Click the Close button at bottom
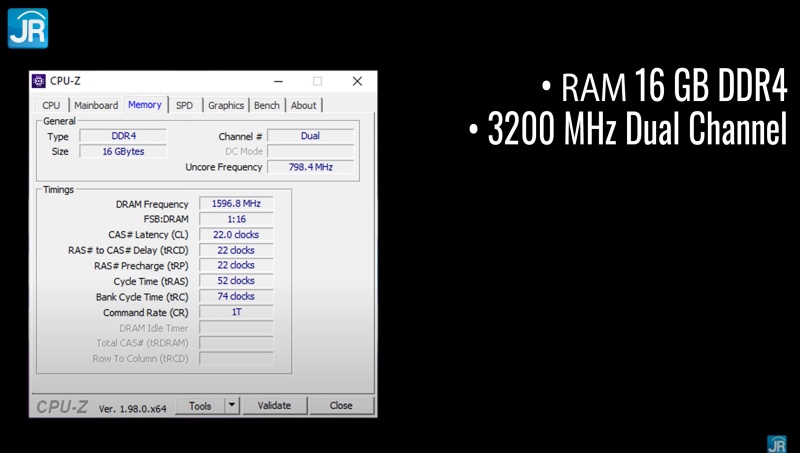Viewport: 800px width, 453px height. tap(341, 406)
